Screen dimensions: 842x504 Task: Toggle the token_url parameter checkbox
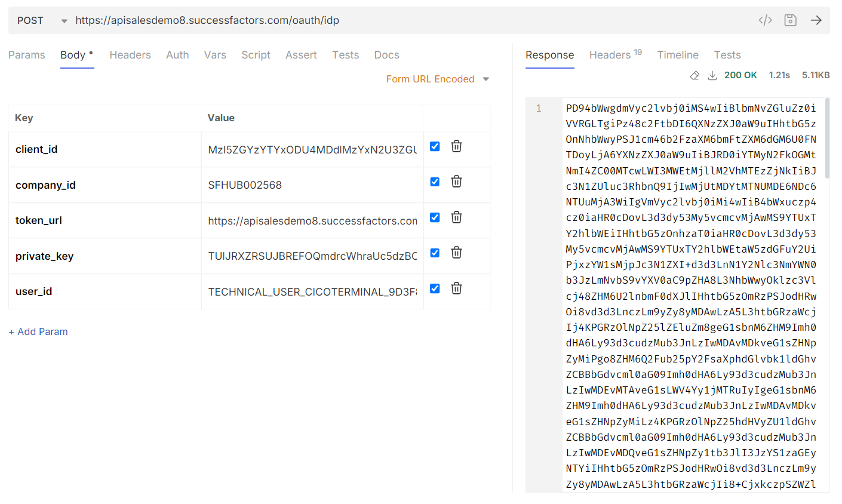[435, 217]
